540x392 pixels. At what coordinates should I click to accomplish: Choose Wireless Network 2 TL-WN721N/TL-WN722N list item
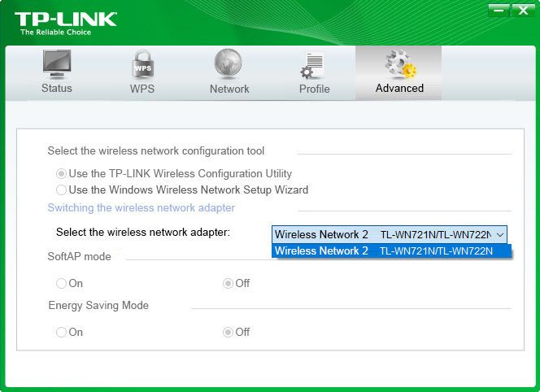(392, 250)
